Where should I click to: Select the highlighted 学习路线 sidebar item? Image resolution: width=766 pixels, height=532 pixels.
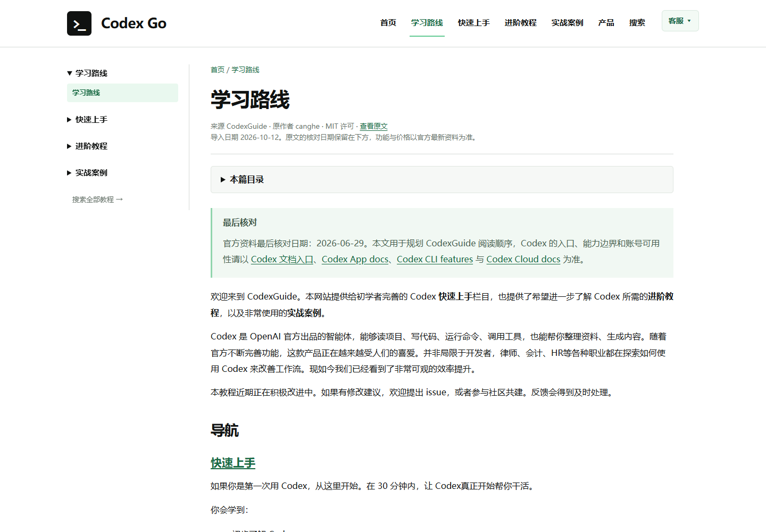(x=122, y=93)
